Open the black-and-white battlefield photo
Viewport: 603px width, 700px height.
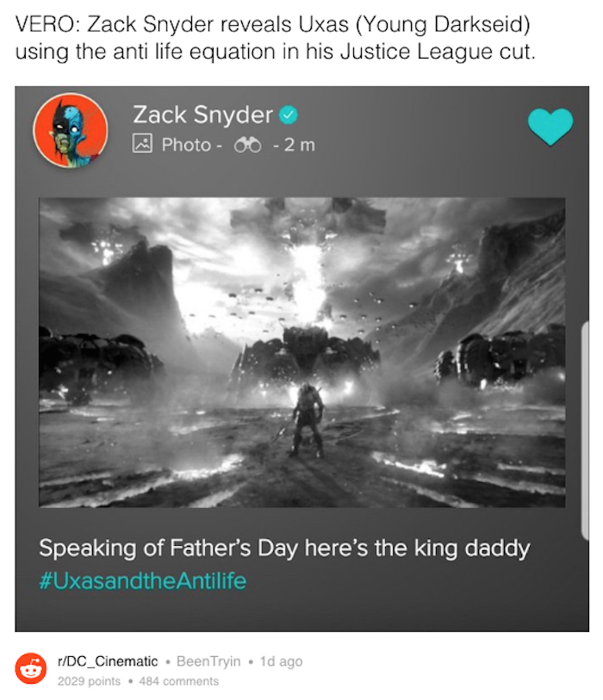point(301,352)
